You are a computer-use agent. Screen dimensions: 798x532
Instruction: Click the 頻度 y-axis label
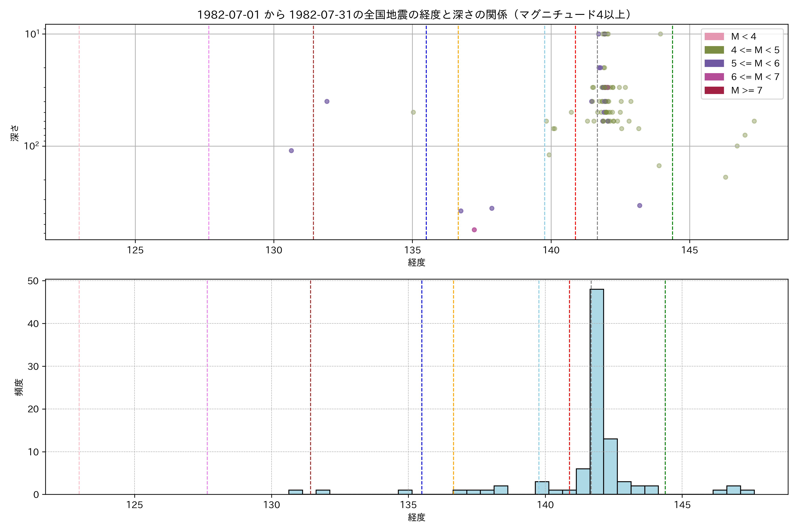click(x=19, y=387)
